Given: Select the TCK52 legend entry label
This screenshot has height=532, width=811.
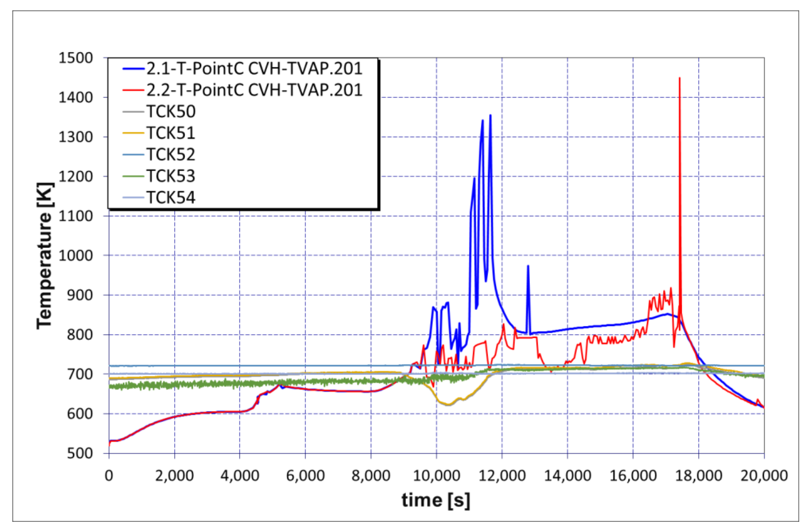Looking at the screenshot, I should (x=171, y=155).
